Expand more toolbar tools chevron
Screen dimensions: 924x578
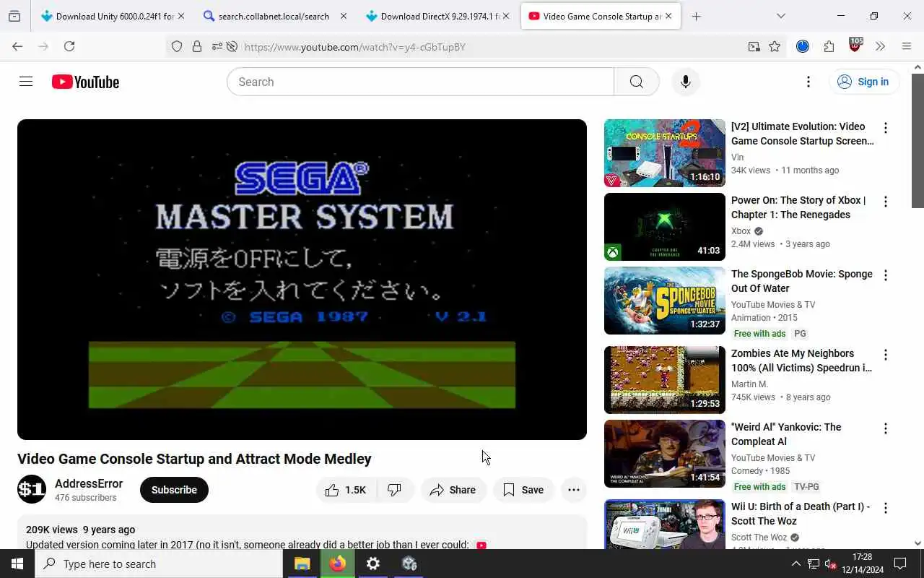(x=880, y=46)
